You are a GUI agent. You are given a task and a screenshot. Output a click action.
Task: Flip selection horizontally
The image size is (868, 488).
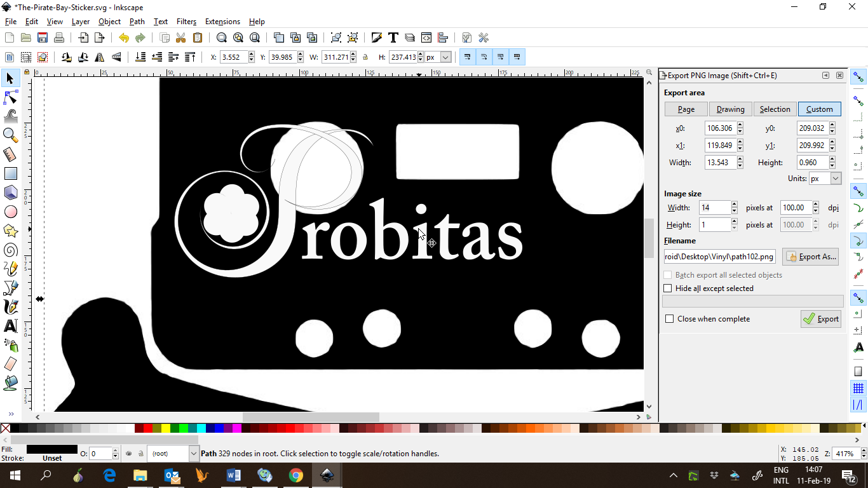(100, 57)
